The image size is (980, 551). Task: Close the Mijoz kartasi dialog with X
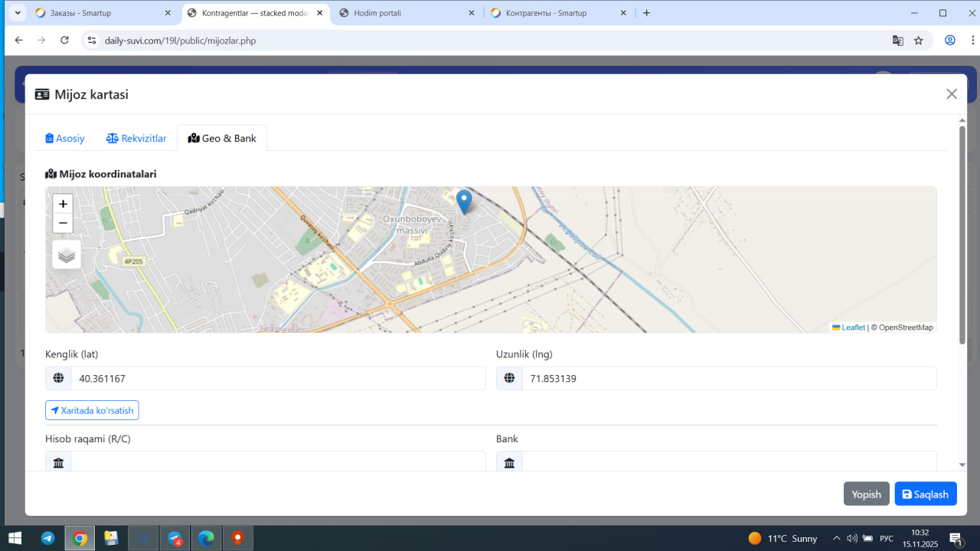pos(952,94)
